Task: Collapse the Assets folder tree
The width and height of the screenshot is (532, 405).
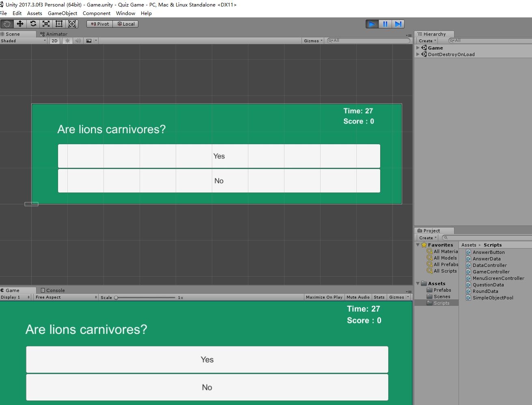Action: (418, 284)
